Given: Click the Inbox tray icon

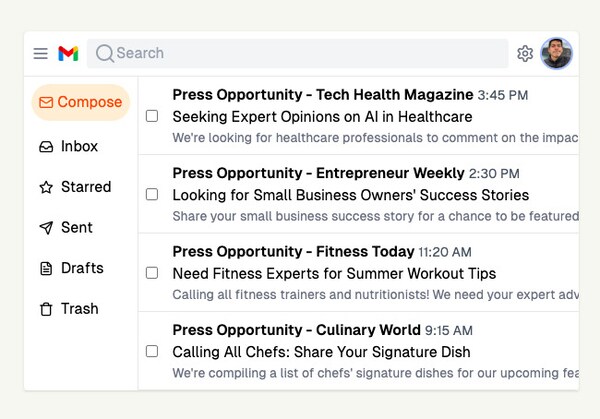Looking at the screenshot, I should [46, 147].
